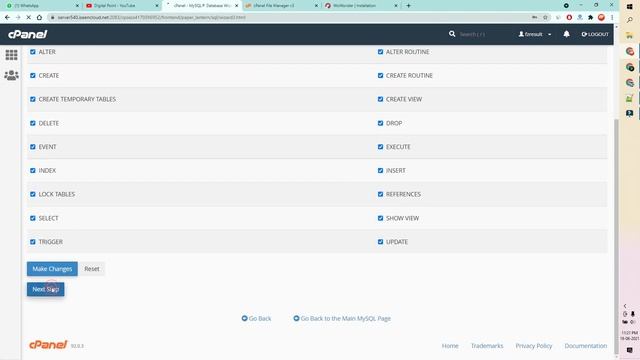This screenshot has height=360, width=640.
Task: Open the Privacy Policy footer link
Action: 533,346
